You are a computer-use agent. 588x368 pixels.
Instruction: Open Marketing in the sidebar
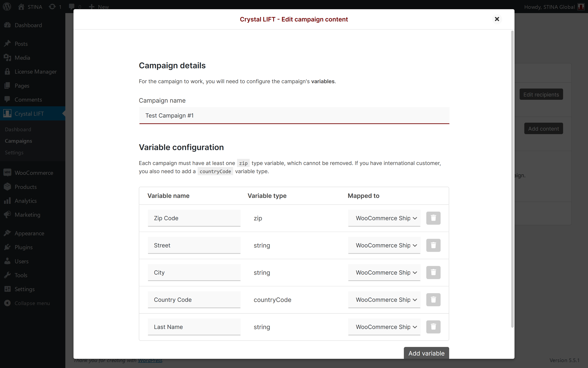click(32, 215)
